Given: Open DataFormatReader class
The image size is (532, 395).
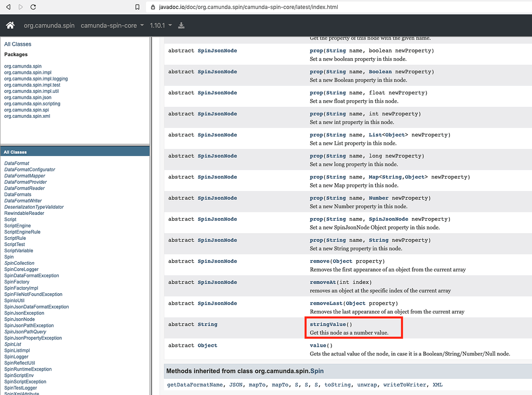Looking at the screenshot, I should [24, 188].
